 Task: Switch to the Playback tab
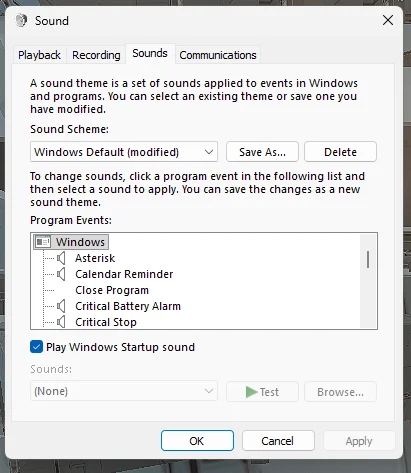point(39,55)
